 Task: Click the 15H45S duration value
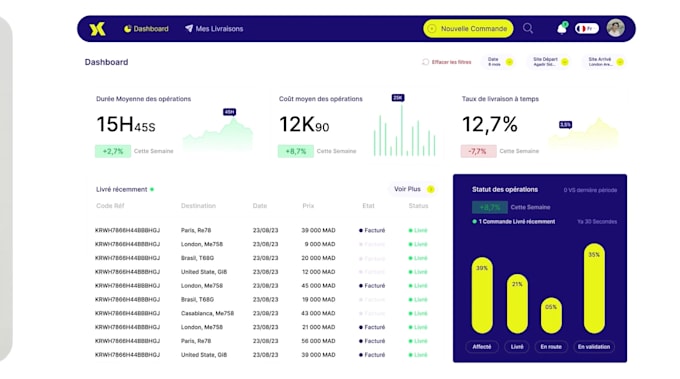pos(125,124)
